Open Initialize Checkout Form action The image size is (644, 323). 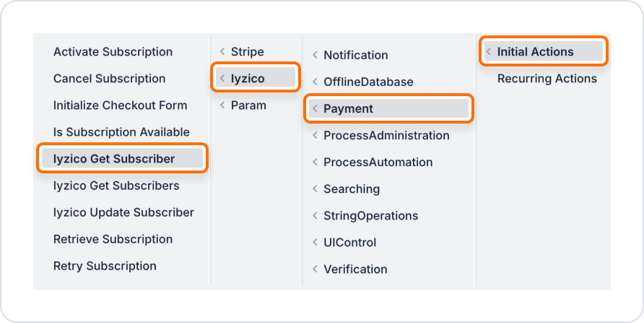[121, 105]
